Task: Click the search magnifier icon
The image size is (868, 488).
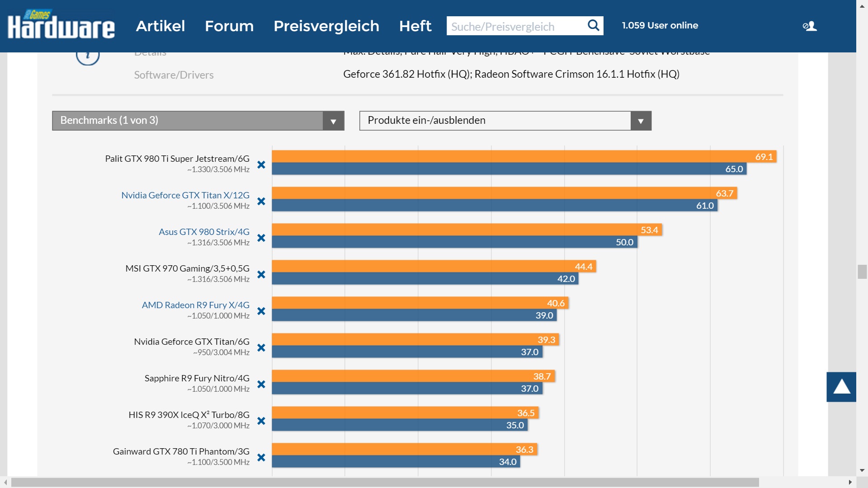Action: pyautogui.click(x=593, y=25)
